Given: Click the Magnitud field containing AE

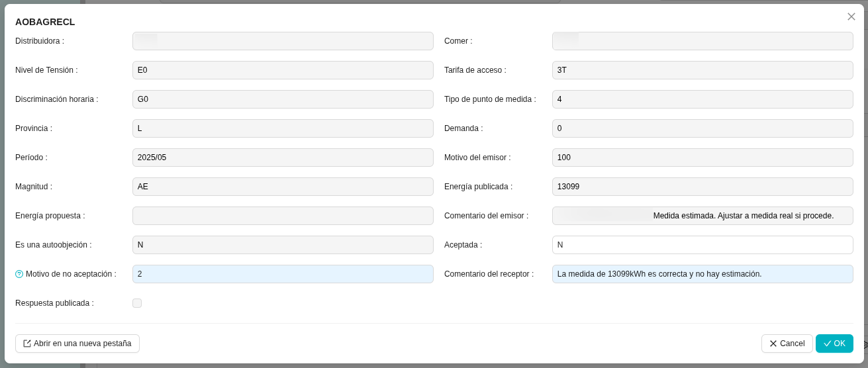Looking at the screenshot, I should [283, 187].
